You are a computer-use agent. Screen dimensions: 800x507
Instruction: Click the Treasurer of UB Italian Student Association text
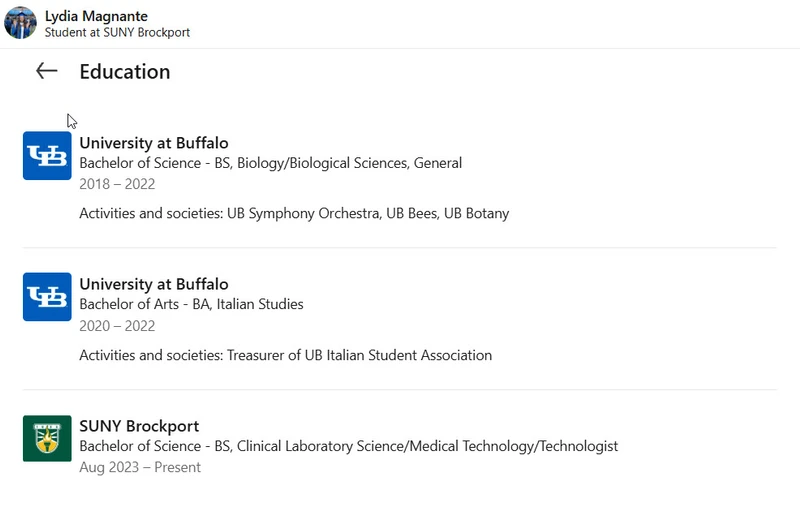click(x=360, y=355)
